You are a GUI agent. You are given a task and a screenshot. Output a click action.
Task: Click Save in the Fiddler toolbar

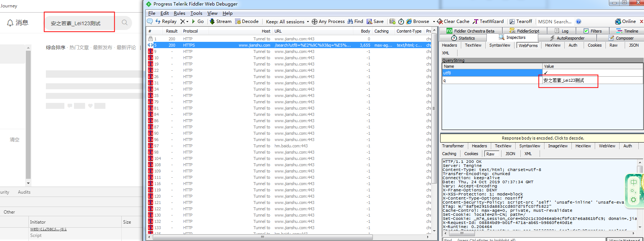point(375,21)
